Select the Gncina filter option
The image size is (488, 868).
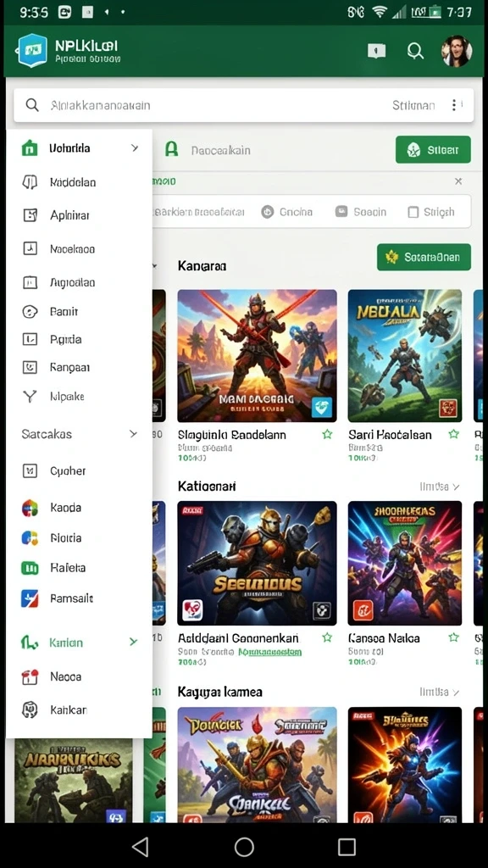[287, 212]
